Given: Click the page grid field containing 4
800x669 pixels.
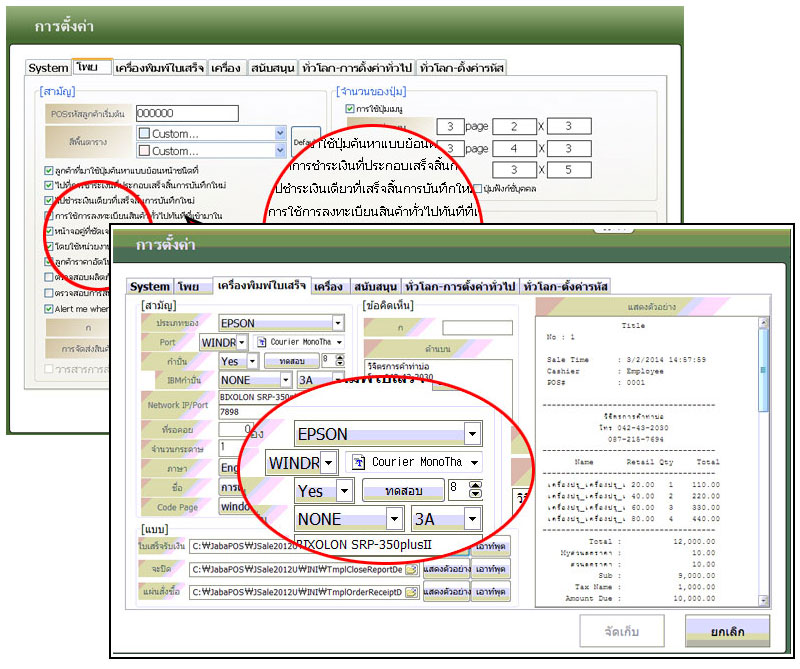Looking at the screenshot, I should click(x=514, y=148).
